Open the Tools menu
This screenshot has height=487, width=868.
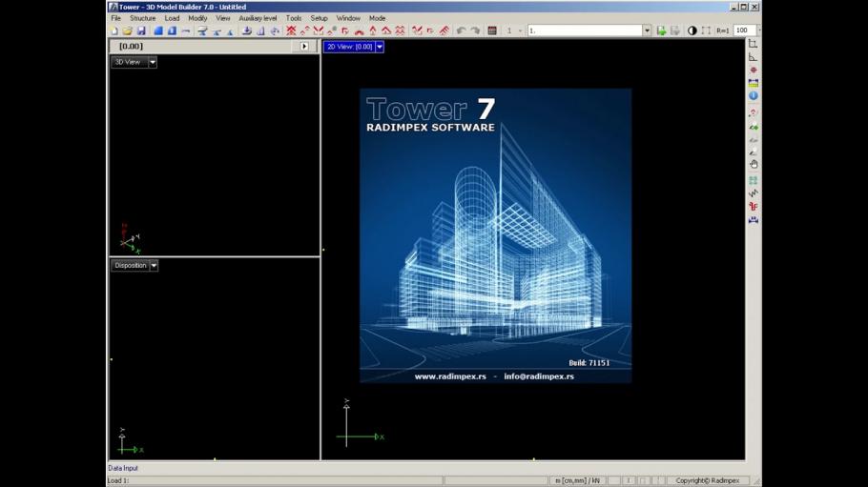294,18
